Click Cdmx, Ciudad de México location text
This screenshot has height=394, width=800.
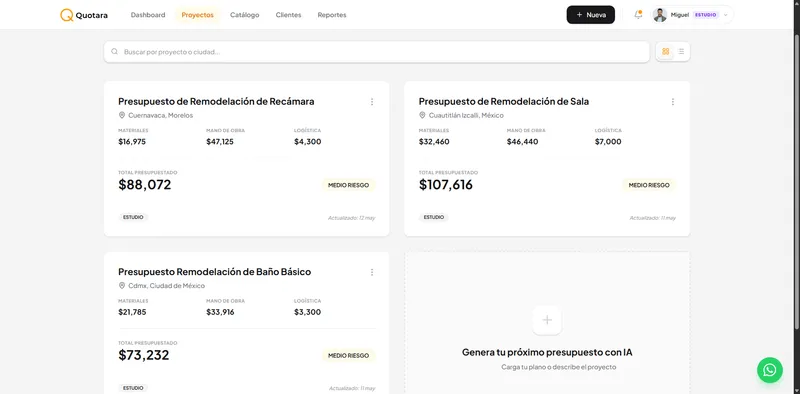(x=166, y=286)
